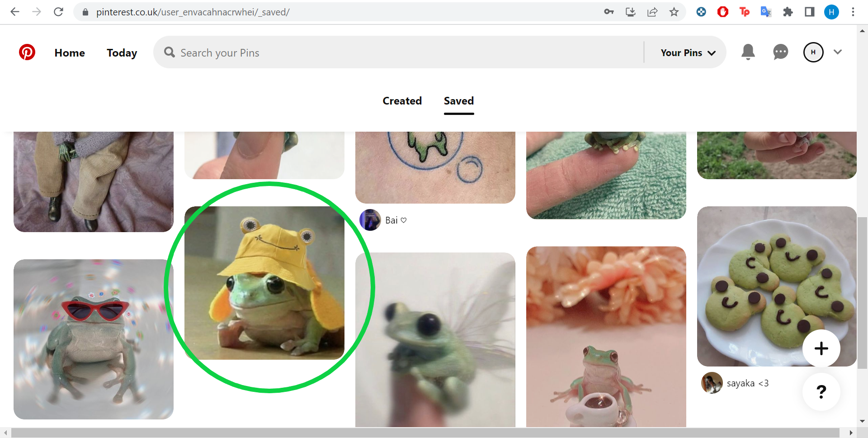Click the Bai ♡ username
This screenshot has width=868, height=438.
[396, 220]
